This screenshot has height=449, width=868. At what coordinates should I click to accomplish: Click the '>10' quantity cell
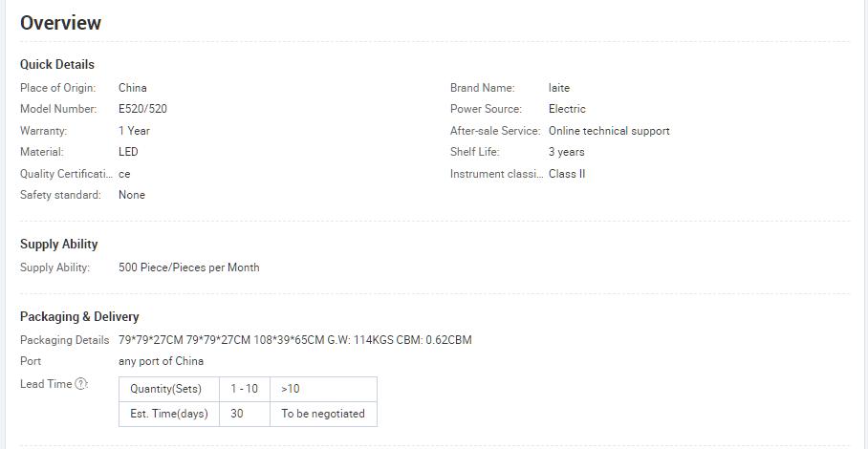pyautogui.click(x=291, y=389)
